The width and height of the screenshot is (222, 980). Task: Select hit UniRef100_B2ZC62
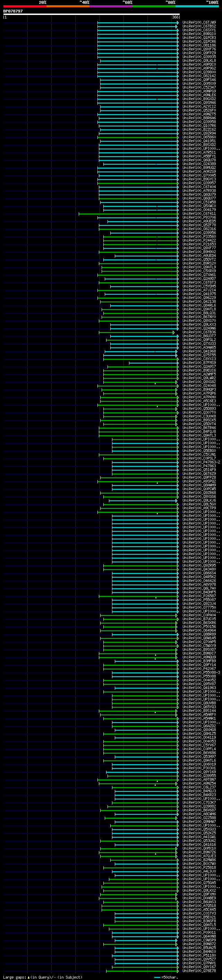[x=199, y=129]
